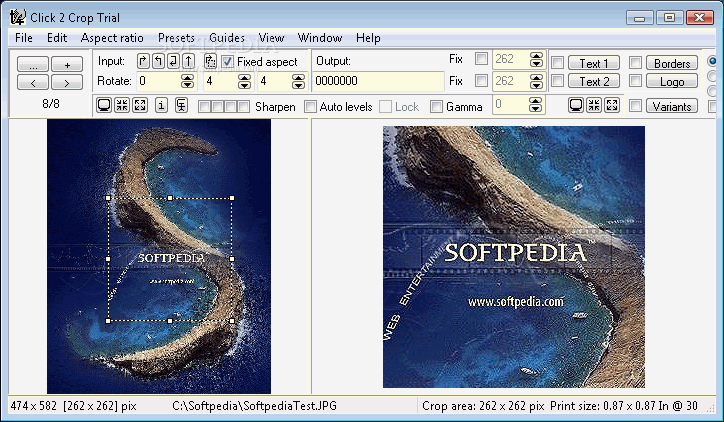Click outward-arrows expand icon in the Input toolbar

click(140, 105)
